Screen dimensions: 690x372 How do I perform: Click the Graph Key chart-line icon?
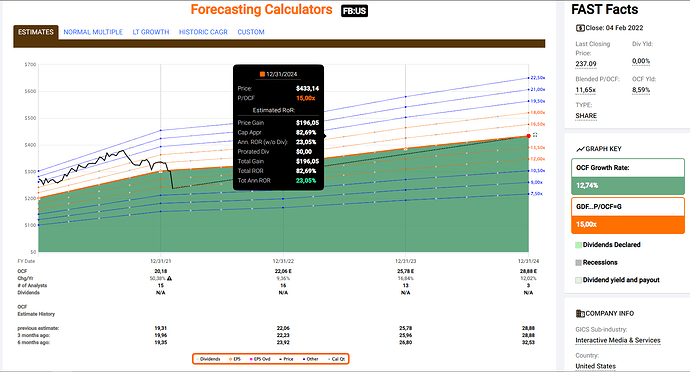point(580,149)
